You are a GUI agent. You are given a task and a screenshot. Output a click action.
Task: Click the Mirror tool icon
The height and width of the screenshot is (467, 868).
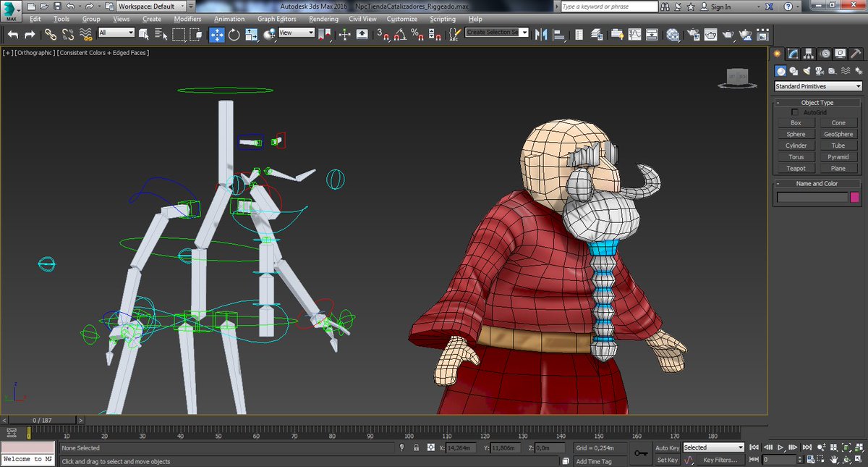(541, 34)
